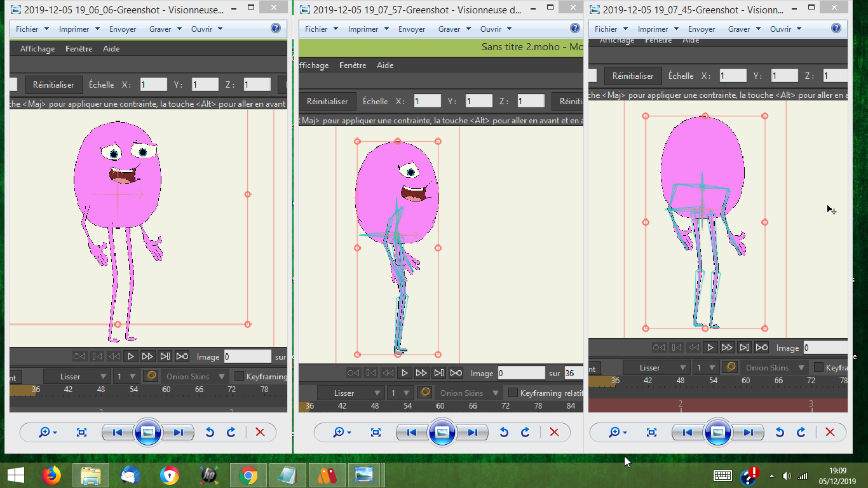Open Imprimer menu in 19_07_45 window
Viewport: 868px width, 488px height.
[658, 29]
